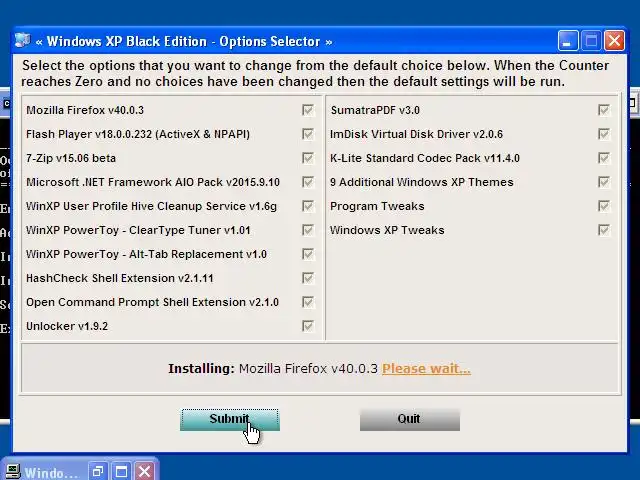
Task: Click the Quit button
Action: click(x=410, y=420)
